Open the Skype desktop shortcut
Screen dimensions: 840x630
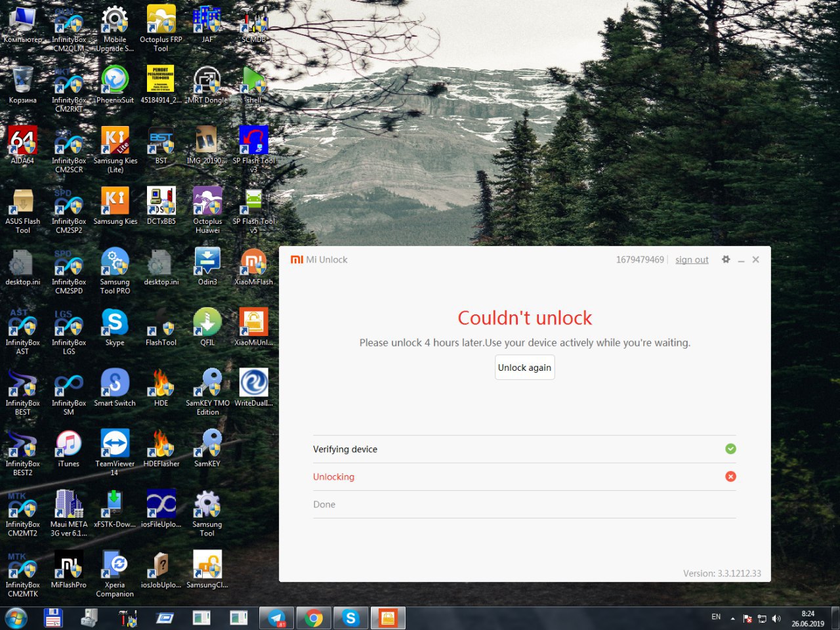(x=115, y=327)
